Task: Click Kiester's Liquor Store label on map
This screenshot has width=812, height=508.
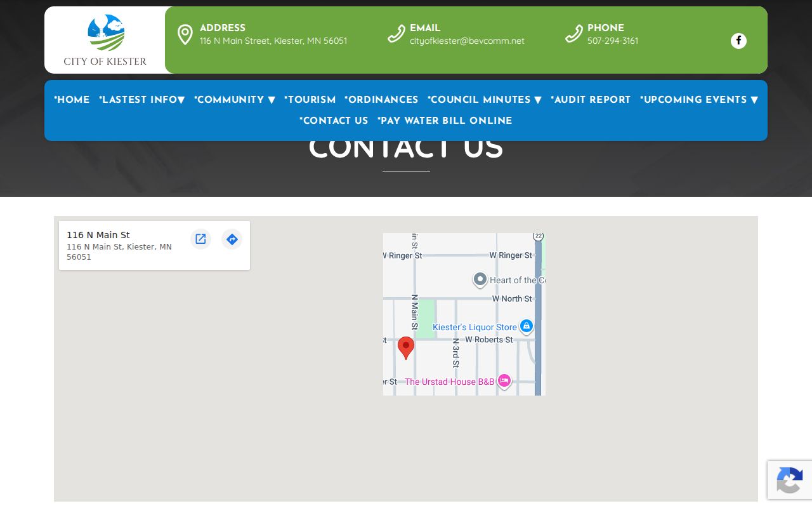Action: 475,327
